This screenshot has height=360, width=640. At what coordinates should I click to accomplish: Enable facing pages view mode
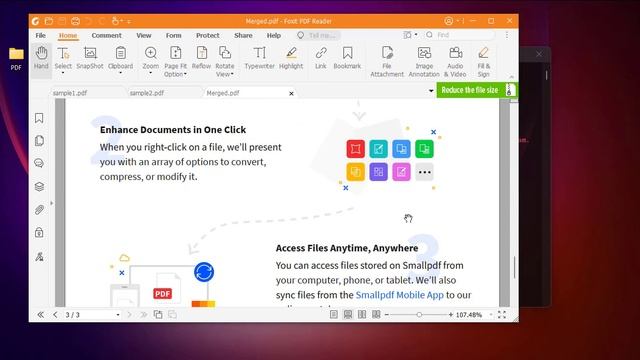point(362,314)
